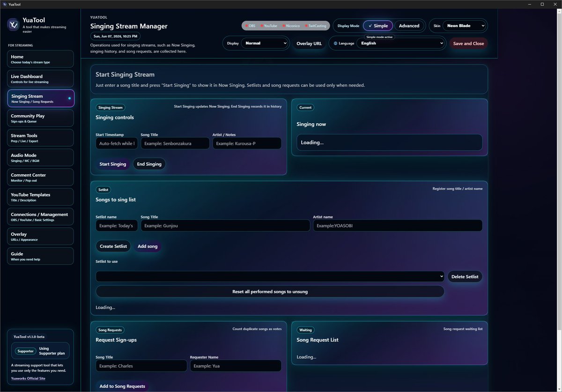The width and height of the screenshot is (562, 392).
Task: Minimize the YuaTool window
Action: pyautogui.click(x=529, y=4)
